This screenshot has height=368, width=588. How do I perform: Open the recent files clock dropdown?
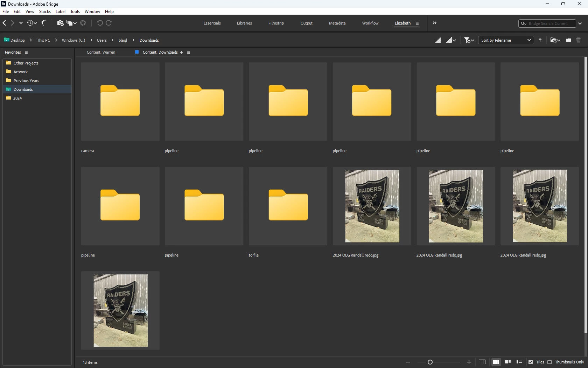pos(32,23)
